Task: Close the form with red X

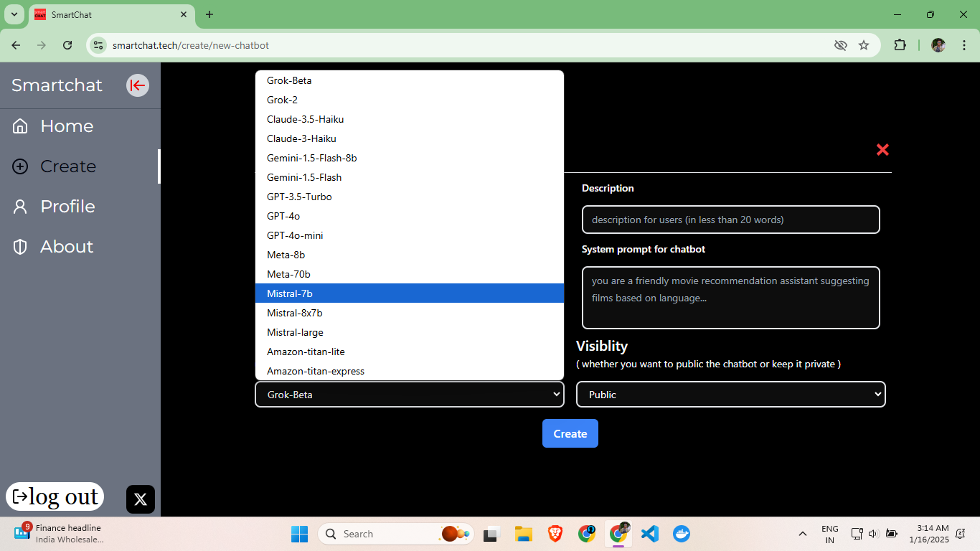Action: [x=882, y=149]
